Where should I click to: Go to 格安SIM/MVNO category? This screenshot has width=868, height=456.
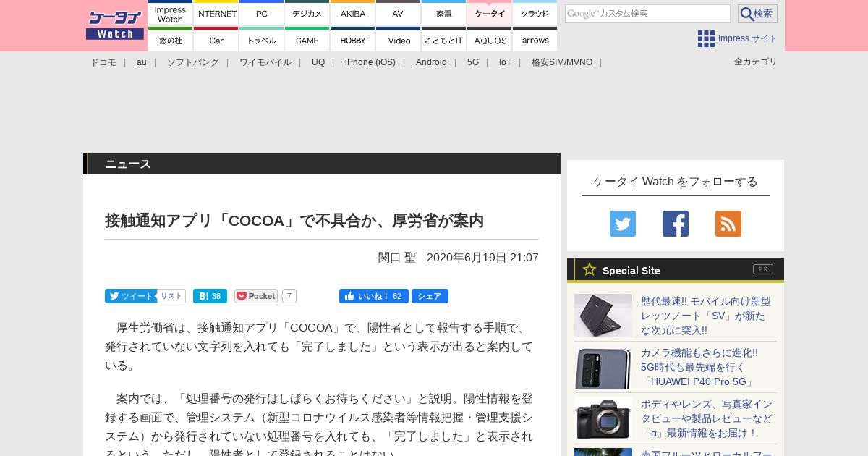click(x=562, y=62)
